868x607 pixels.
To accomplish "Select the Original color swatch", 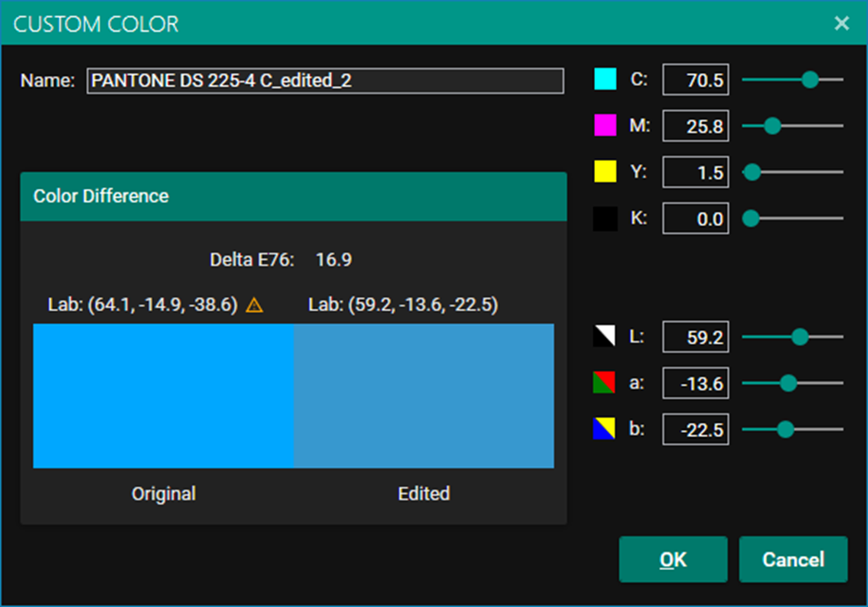I will (x=164, y=395).
